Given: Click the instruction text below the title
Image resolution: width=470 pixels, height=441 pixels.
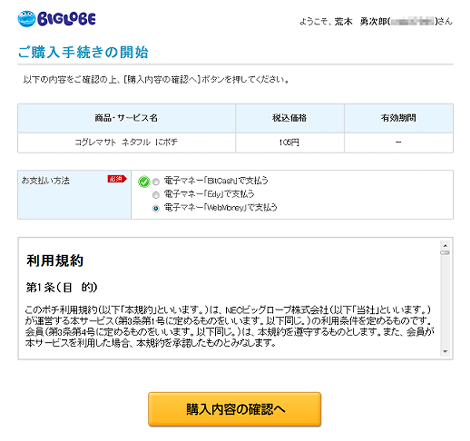Looking at the screenshot, I should pos(156,80).
